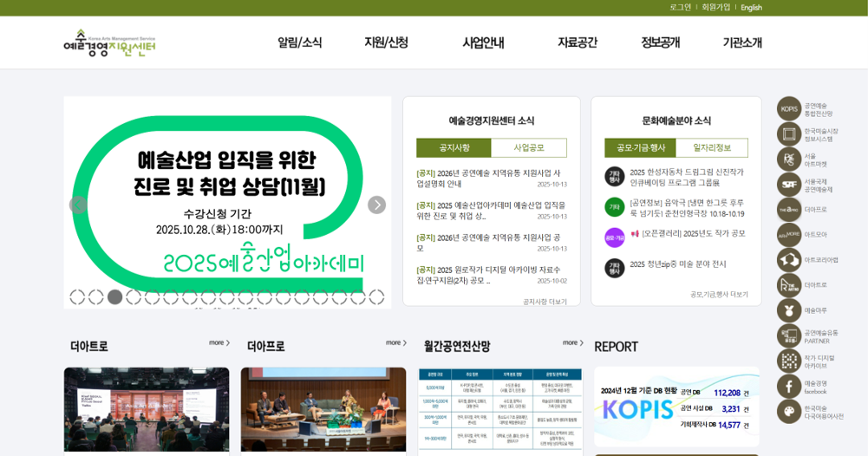
Task: Open the 서울아트마켓 sidebar icon
Action: point(789,160)
